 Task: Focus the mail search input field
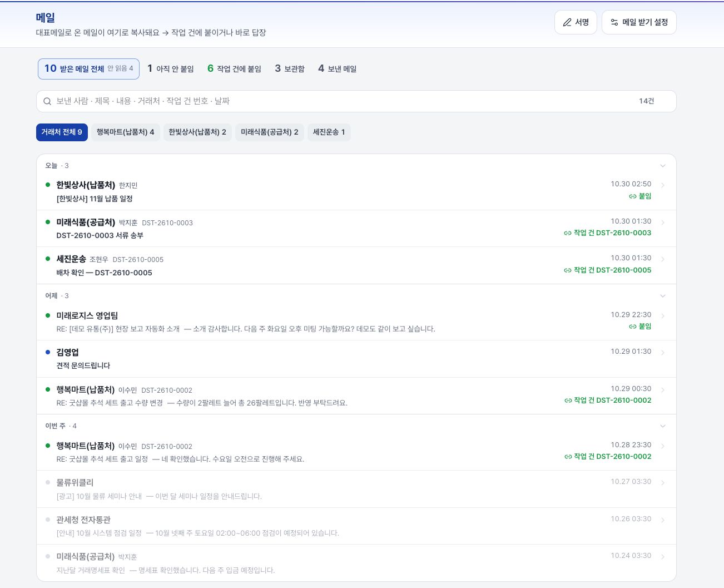click(356, 101)
